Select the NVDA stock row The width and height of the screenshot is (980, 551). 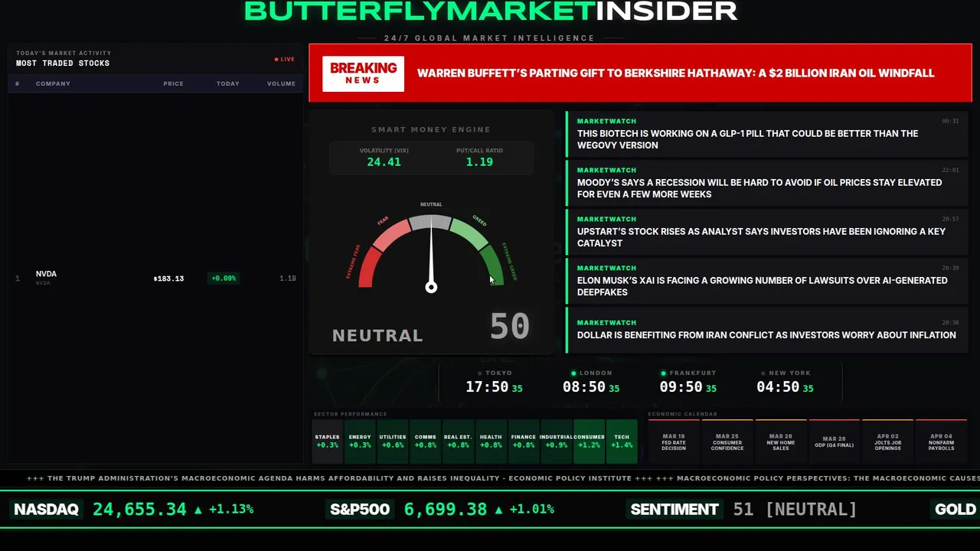155,278
